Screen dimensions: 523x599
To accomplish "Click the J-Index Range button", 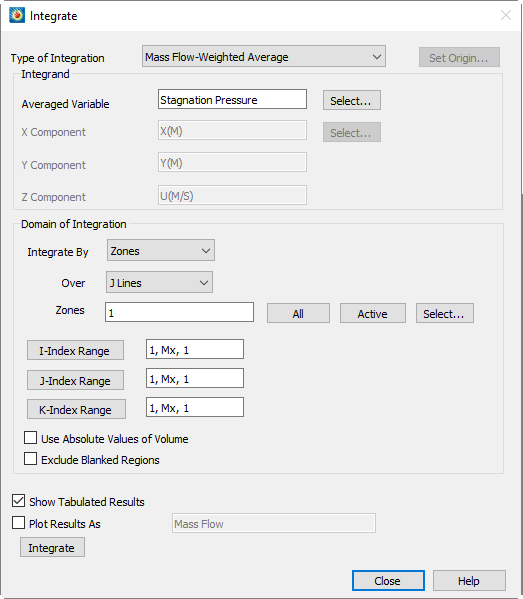I will 75,380.
